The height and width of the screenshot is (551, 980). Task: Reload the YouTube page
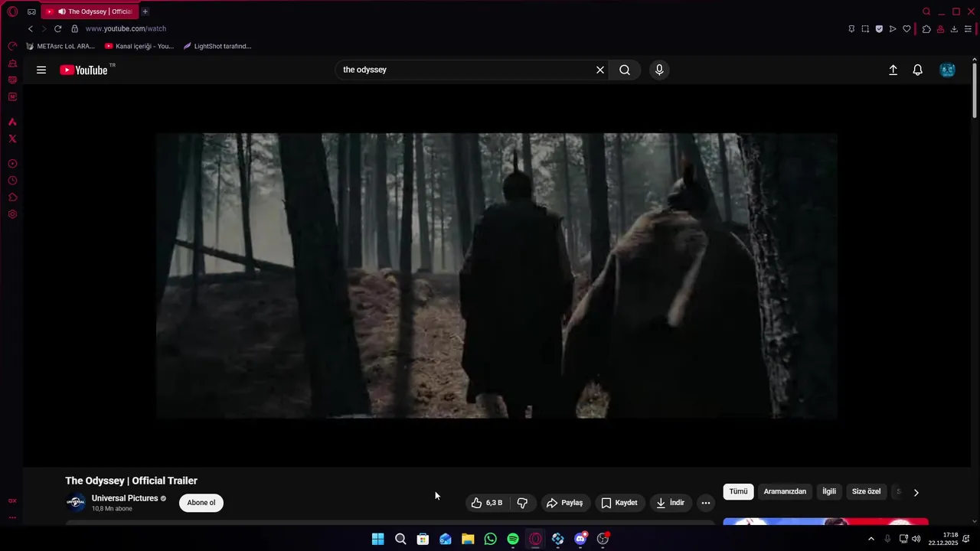point(57,28)
